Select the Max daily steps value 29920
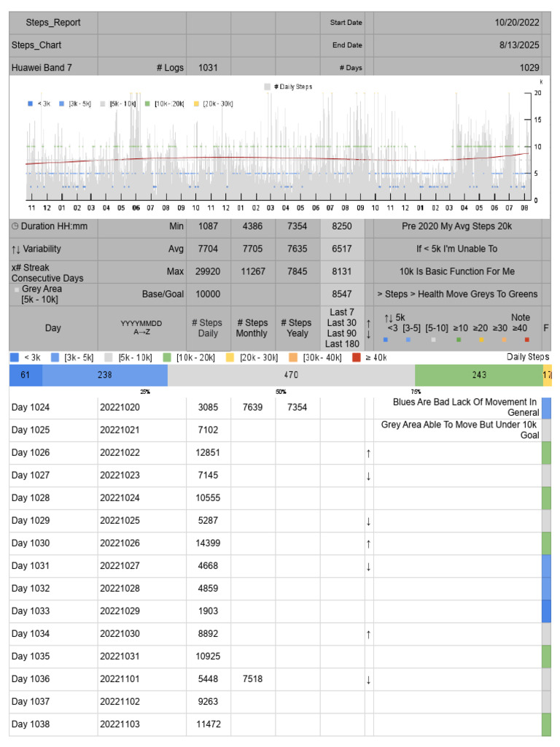This screenshot has width=560, height=747. pos(208,271)
